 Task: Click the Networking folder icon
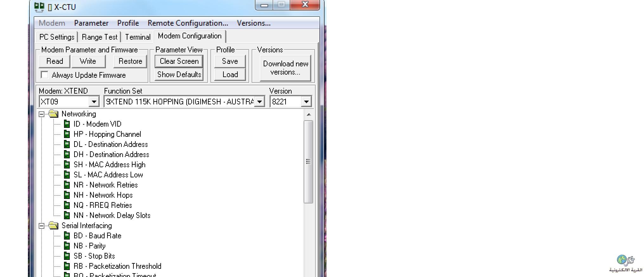pyautogui.click(x=53, y=114)
